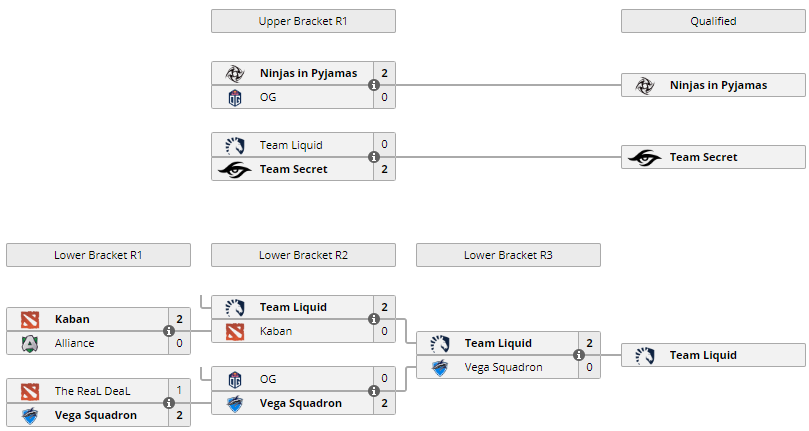The height and width of the screenshot is (431, 809).
Task: Open info icon for OG vs Vega Squadron match
Action: [x=374, y=391]
